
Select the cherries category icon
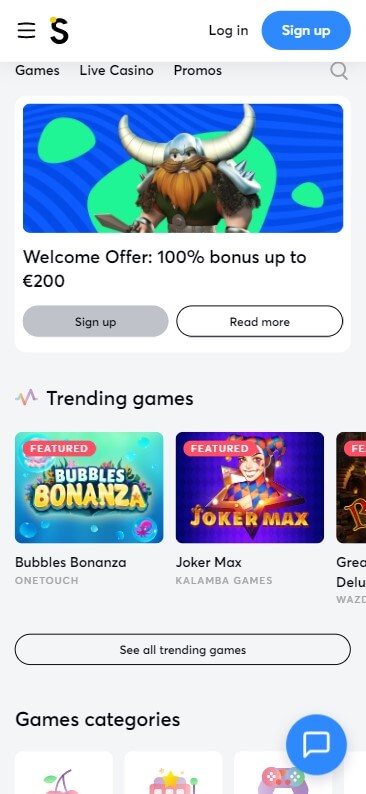[63, 781]
